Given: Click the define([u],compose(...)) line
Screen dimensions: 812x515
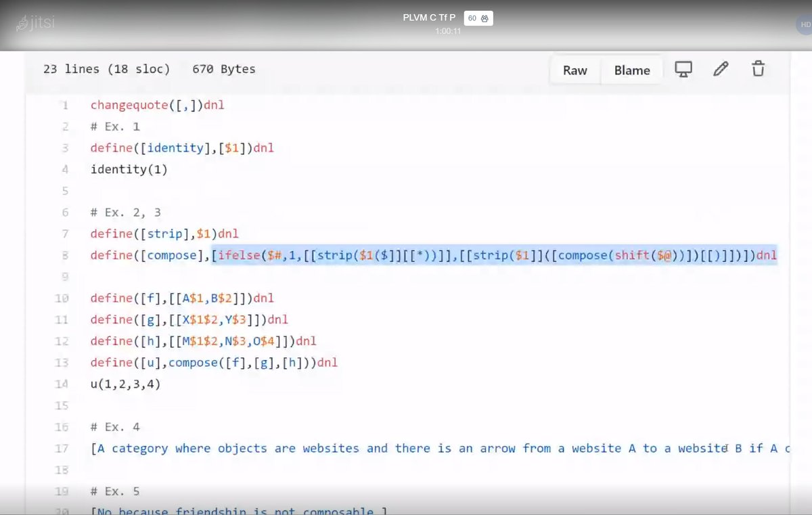Looking at the screenshot, I should point(214,363).
